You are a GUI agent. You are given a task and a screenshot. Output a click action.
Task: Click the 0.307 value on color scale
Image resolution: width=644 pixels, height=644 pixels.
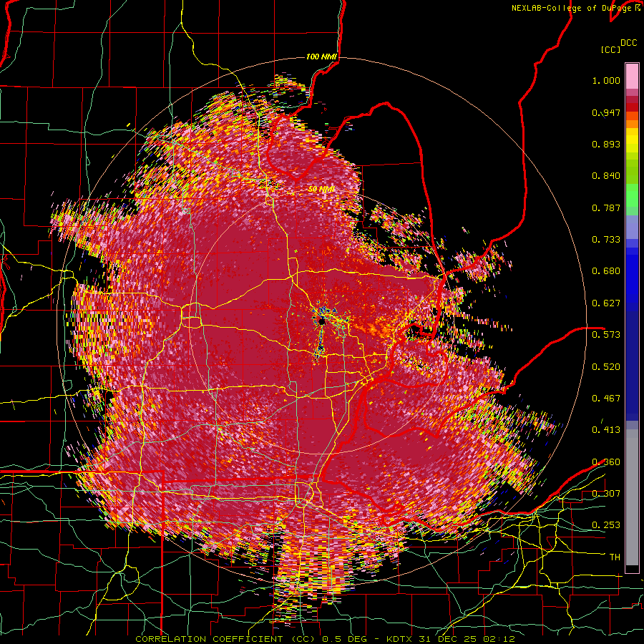[x=606, y=494]
